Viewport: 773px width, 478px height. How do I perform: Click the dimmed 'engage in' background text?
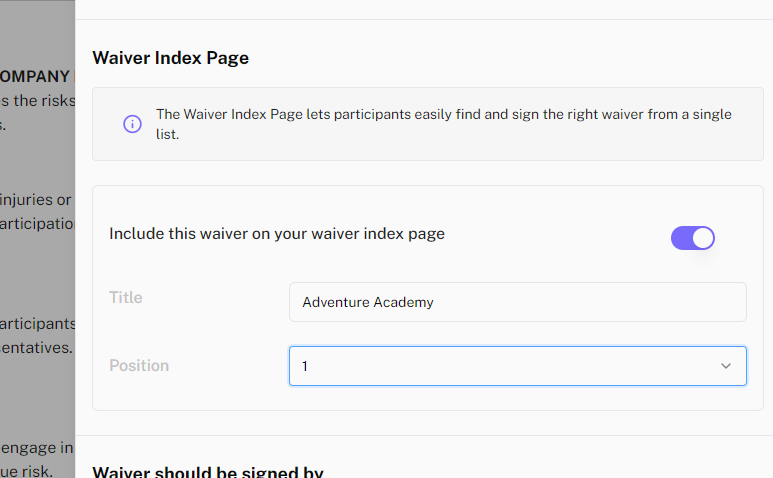coord(37,446)
